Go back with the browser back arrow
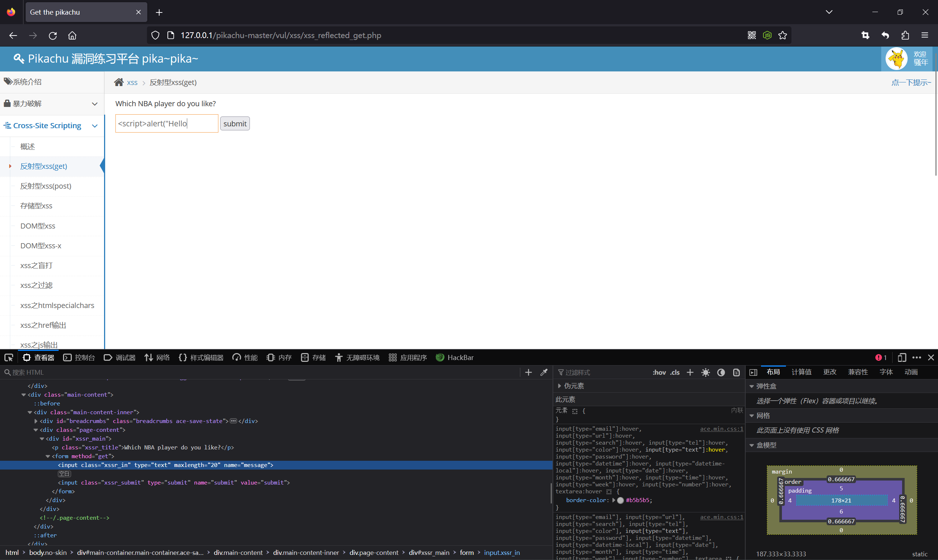Image resolution: width=938 pixels, height=560 pixels. tap(13, 36)
